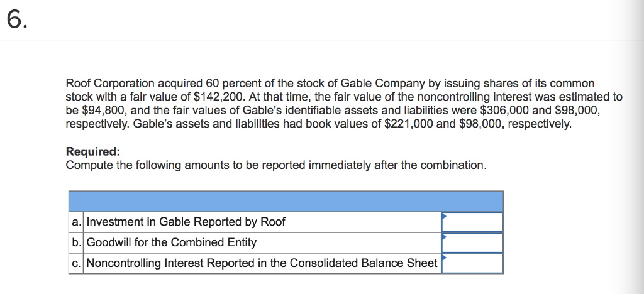Click the blue header bar of the table
Screen dimensions: 644x294
[286, 201]
